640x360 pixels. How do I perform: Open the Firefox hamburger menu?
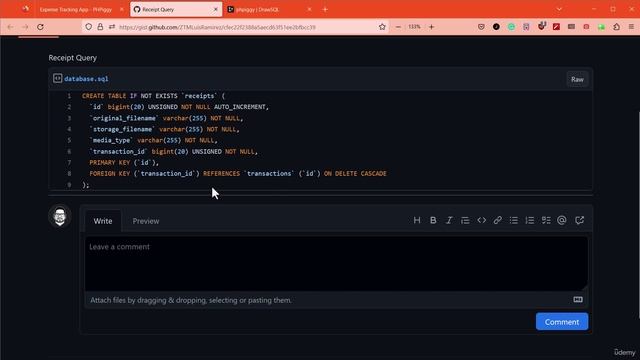point(631,27)
